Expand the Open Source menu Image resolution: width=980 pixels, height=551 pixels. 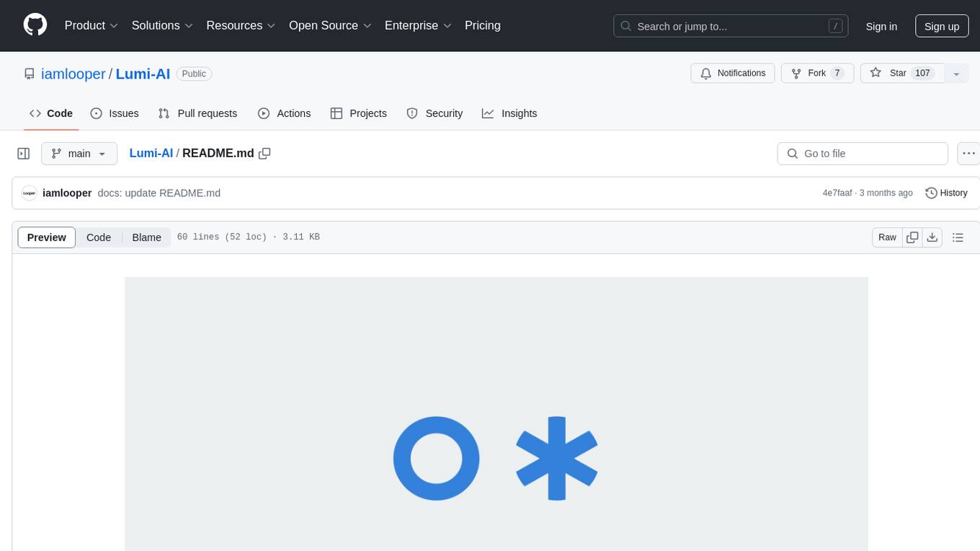330,25
